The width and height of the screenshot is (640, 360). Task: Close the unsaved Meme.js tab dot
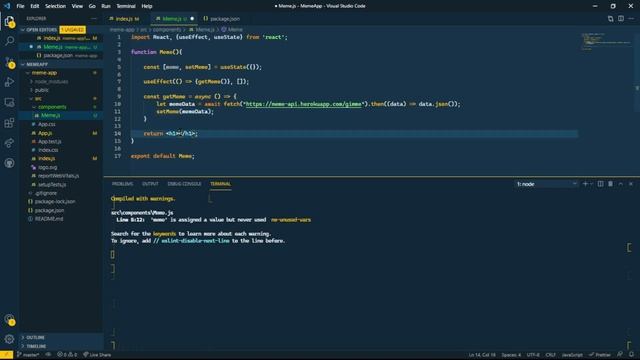tap(192, 19)
